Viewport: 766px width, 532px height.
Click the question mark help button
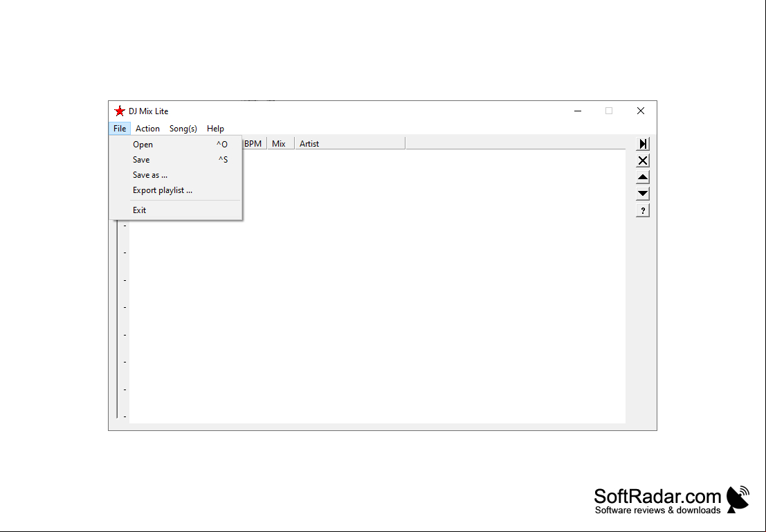(x=642, y=210)
